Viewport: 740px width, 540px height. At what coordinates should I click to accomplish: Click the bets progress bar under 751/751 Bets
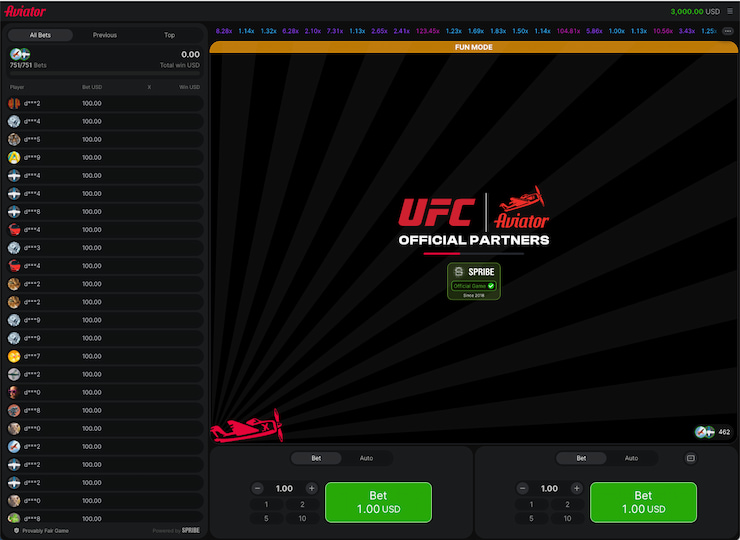pos(105,74)
